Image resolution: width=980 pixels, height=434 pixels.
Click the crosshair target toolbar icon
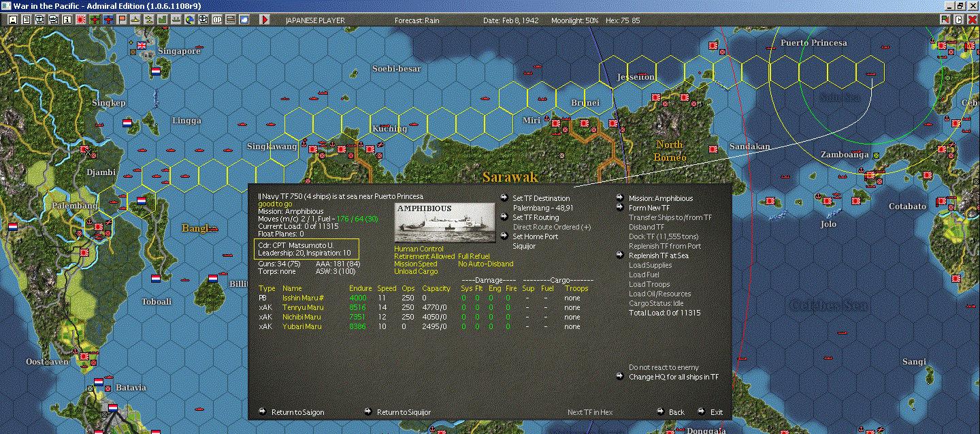[203, 20]
